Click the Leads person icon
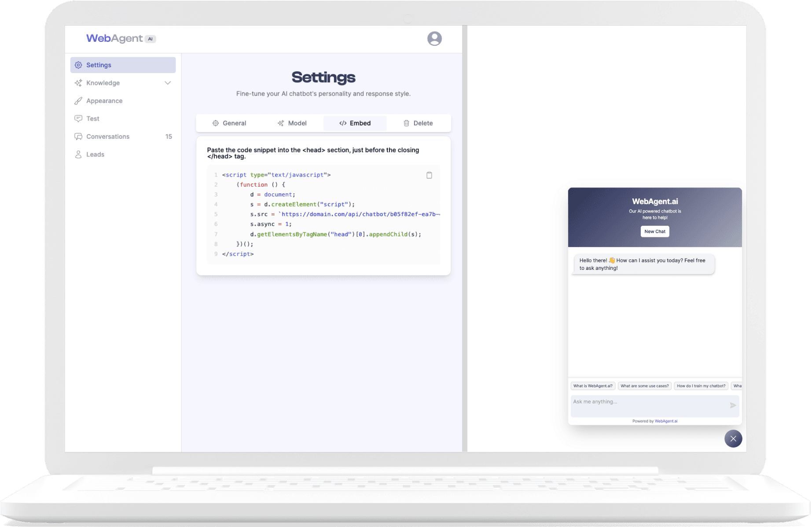Viewport: 812px width, 527px height. coord(78,154)
